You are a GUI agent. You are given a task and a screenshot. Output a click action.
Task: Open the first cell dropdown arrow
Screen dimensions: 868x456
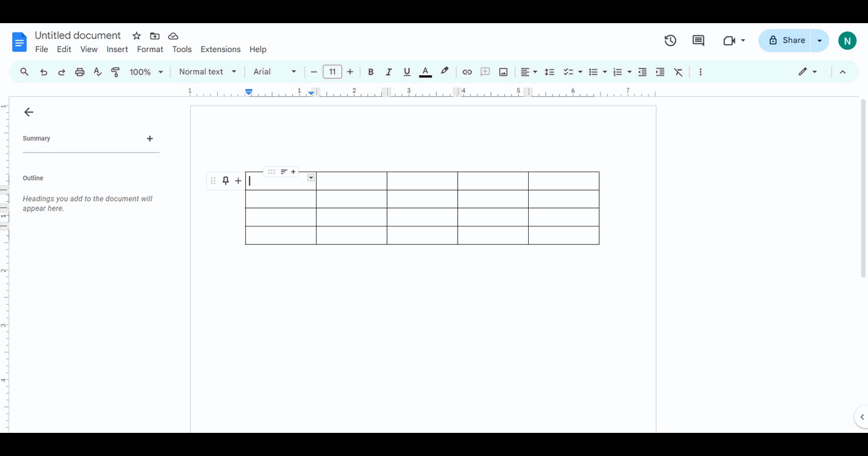311,177
